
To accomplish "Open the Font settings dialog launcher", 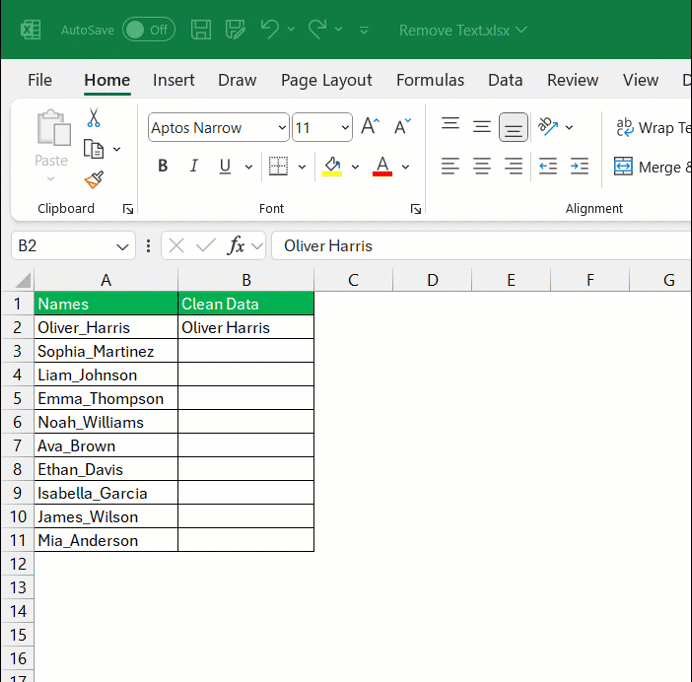I will pyautogui.click(x=416, y=209).
